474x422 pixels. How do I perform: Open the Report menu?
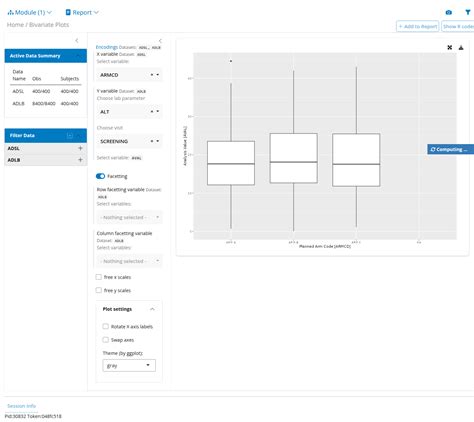(82, 12)
